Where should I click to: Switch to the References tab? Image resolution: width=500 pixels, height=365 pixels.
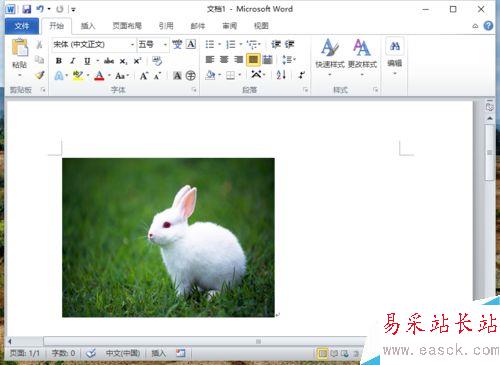click(166, 26)
